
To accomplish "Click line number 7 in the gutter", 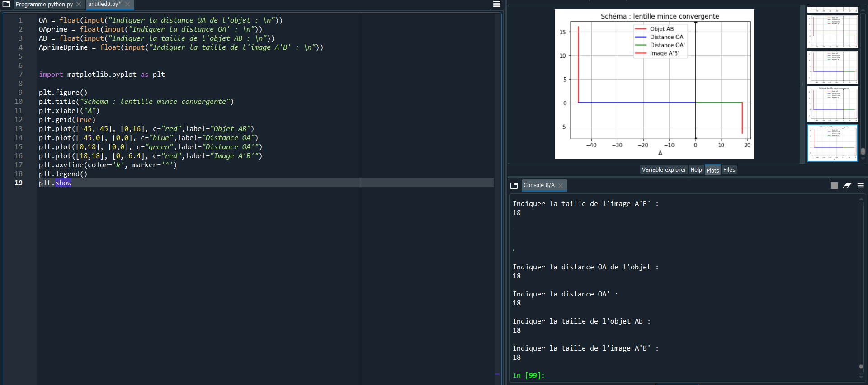I will (20, 75).
